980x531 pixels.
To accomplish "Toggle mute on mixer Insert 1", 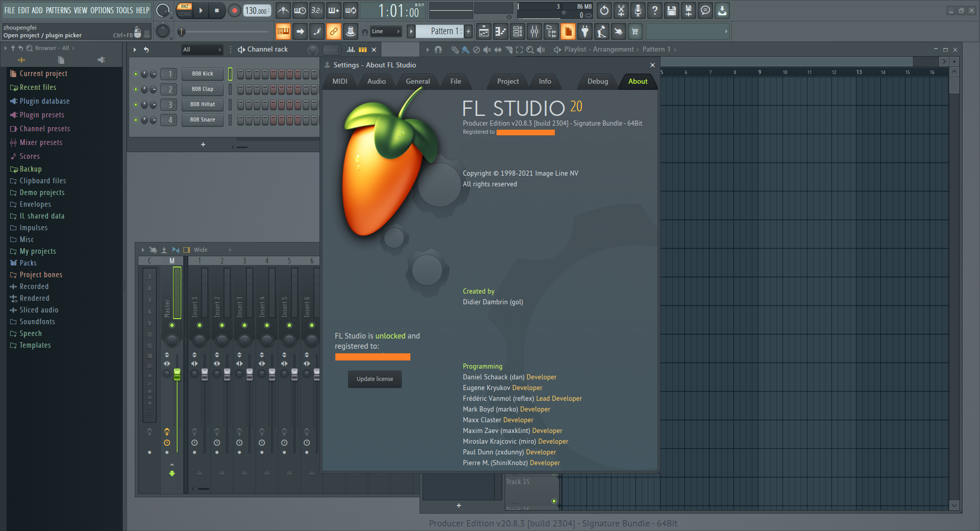I will tap(200, 325).
